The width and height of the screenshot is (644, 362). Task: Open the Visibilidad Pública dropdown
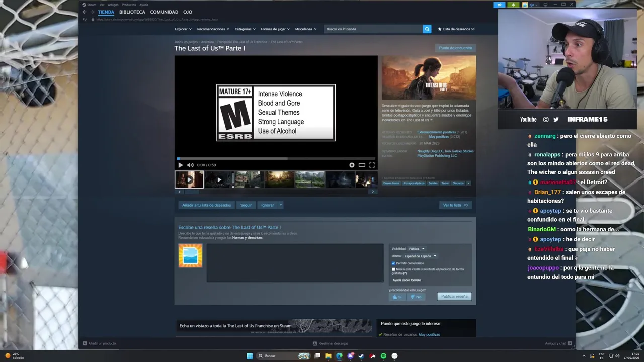tap(416, 249)
